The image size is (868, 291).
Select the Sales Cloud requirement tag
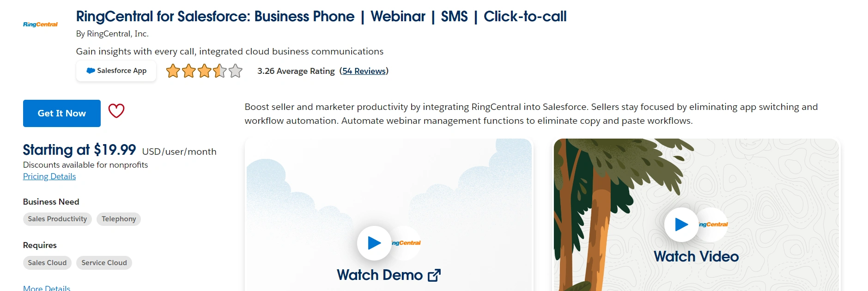47,263
